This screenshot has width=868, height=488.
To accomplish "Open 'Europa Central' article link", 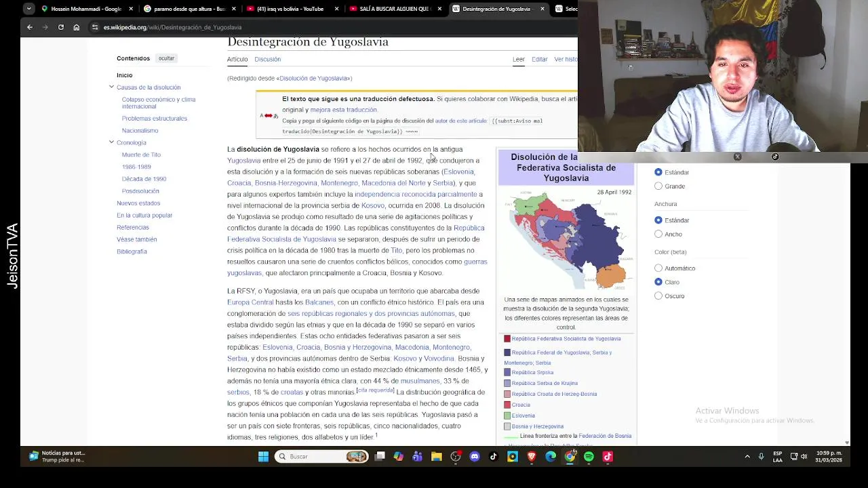I will pos(250,302).
